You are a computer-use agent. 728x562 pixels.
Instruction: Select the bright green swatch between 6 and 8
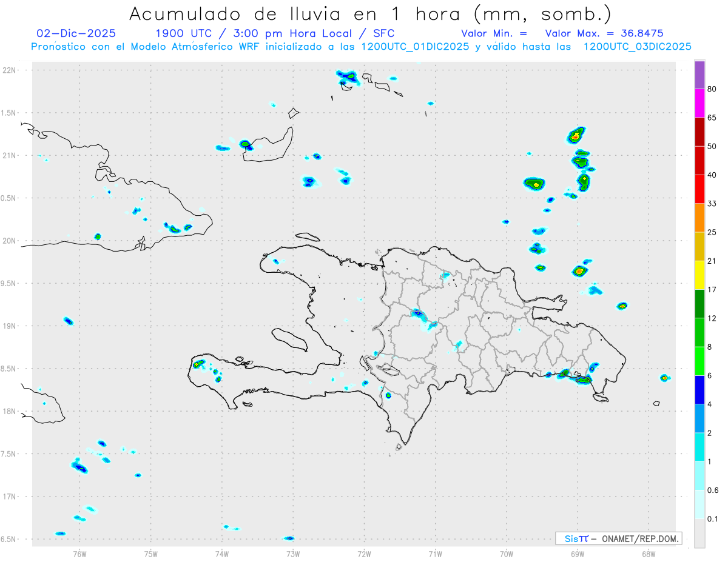(699, 361)
